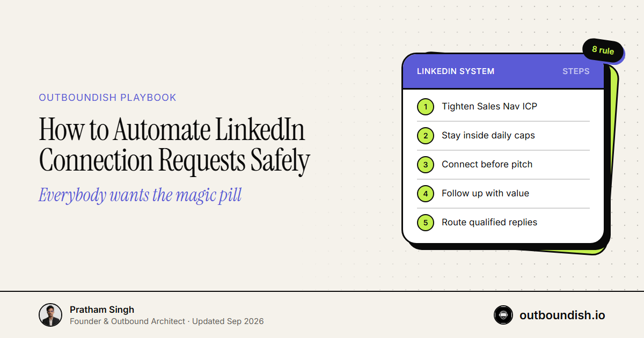Click the step 5 number circle

(426, 222)
